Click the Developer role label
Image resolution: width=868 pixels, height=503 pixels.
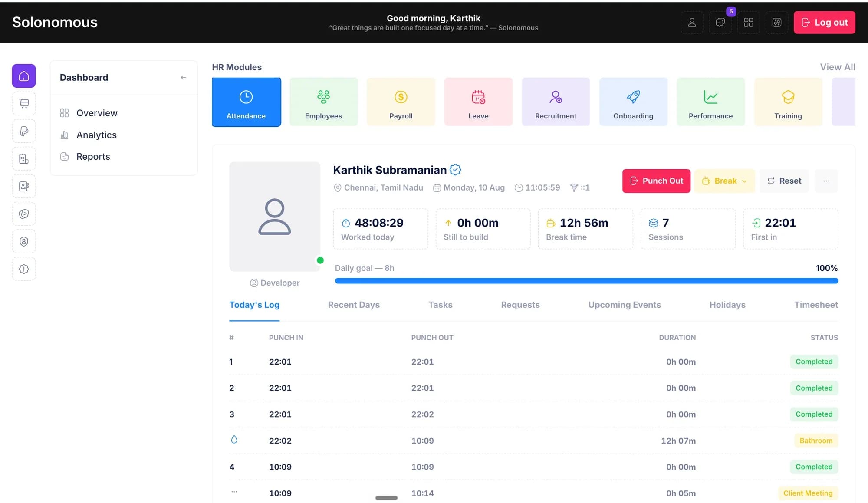pyautogui.click(x=279, y=283)
